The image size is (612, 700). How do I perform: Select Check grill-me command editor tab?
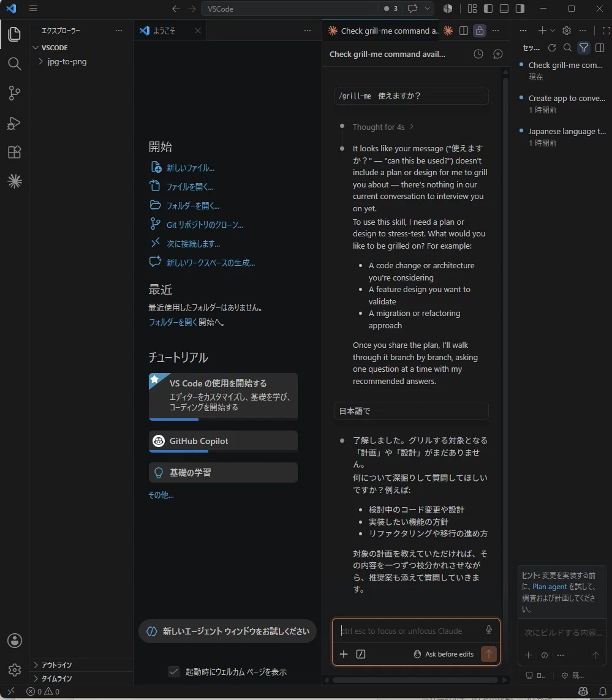[x=382, y=31]
